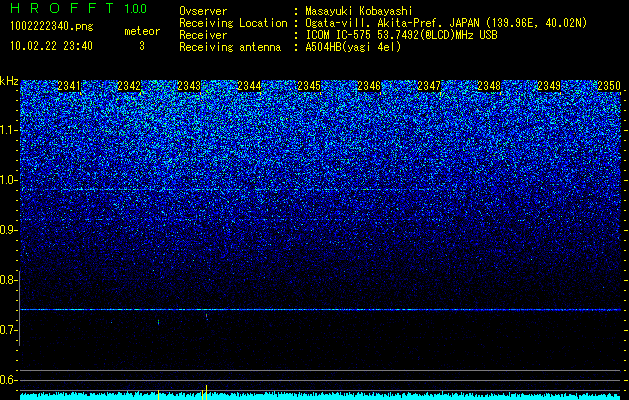Click the 2350 time marker
The height and width of the screenshot is (400, 629).
[609, 86]
